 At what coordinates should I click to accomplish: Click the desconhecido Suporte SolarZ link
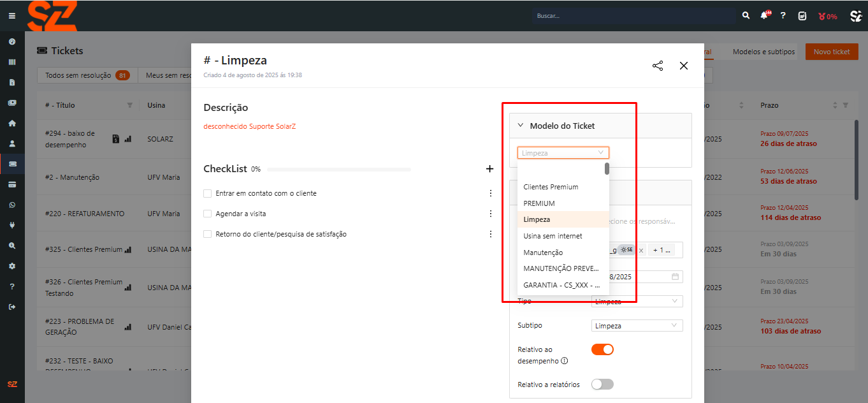(249, 126)
